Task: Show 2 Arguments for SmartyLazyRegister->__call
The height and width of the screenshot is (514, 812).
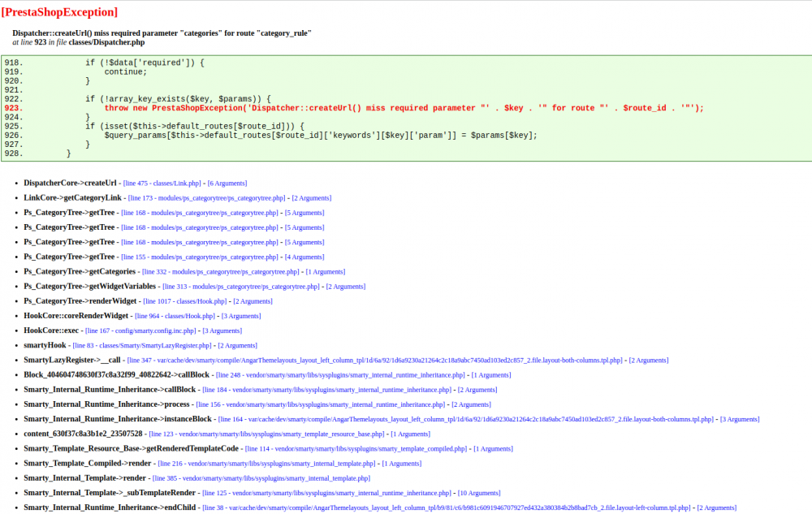Action: click(x=649, y=361)
